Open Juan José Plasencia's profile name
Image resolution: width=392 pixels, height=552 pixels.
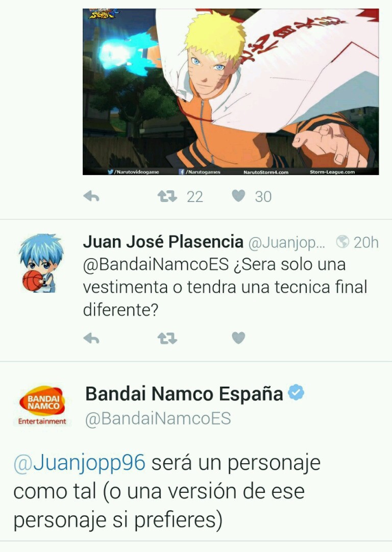tap(163, 242)
